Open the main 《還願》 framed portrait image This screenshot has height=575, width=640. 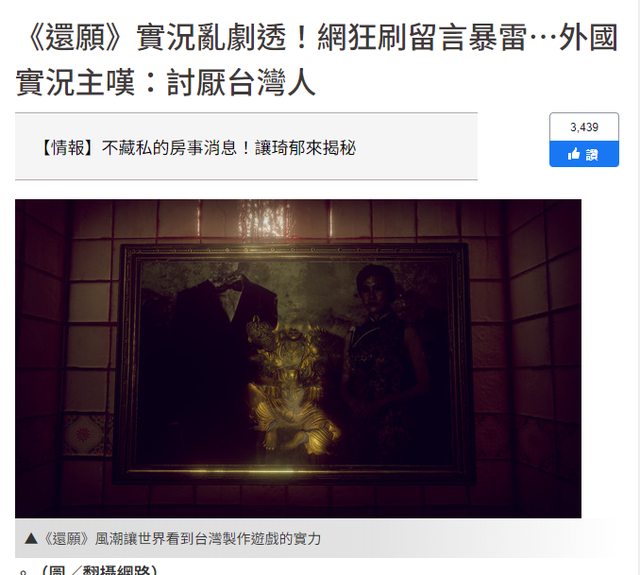298,358
